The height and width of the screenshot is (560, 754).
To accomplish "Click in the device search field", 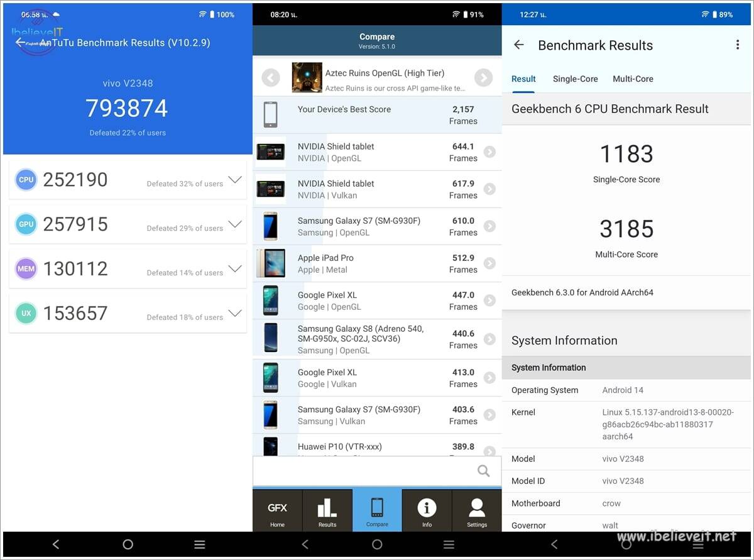I will tap(364, 471).
